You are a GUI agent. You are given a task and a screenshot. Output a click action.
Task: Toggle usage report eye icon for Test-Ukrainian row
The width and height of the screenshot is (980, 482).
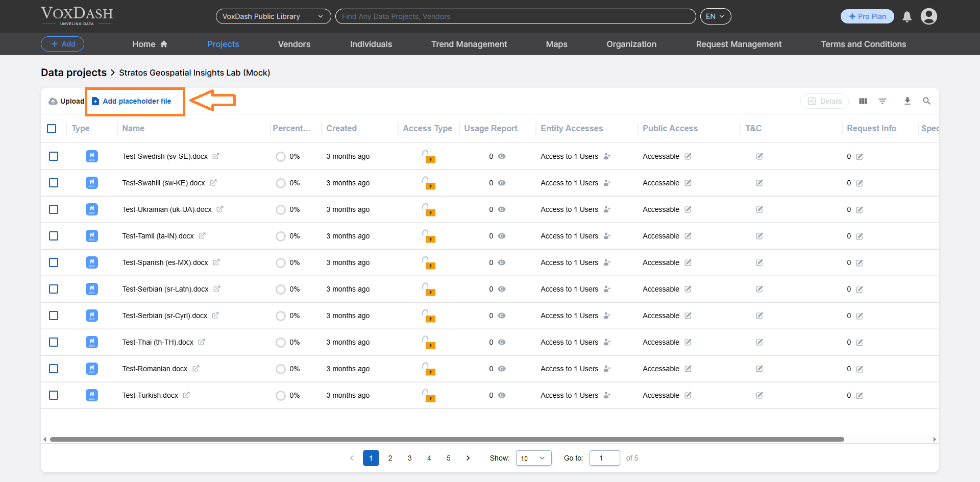[x=502, y=209]
